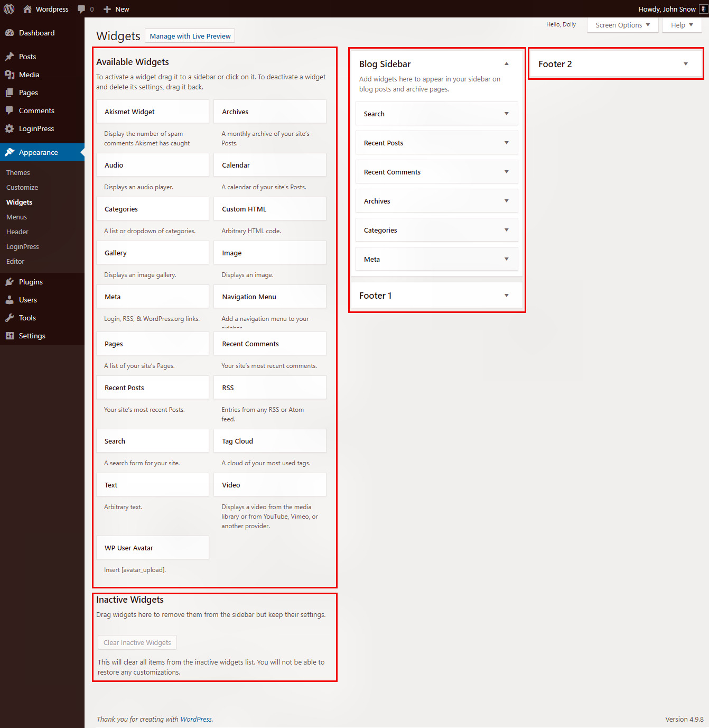Select the Tag Cloud available widget
The image size is (709, 728).
click(270, 441)
